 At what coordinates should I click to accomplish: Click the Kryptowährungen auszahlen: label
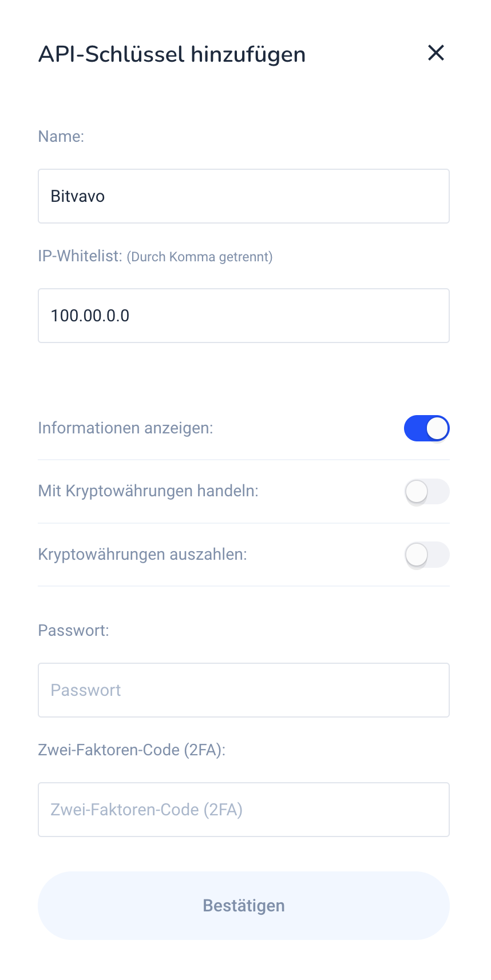click(143, 555)
